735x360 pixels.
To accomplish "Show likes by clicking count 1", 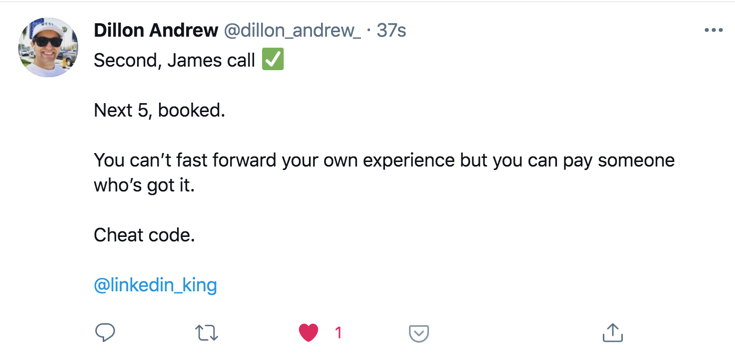I will tap(338, 333).
